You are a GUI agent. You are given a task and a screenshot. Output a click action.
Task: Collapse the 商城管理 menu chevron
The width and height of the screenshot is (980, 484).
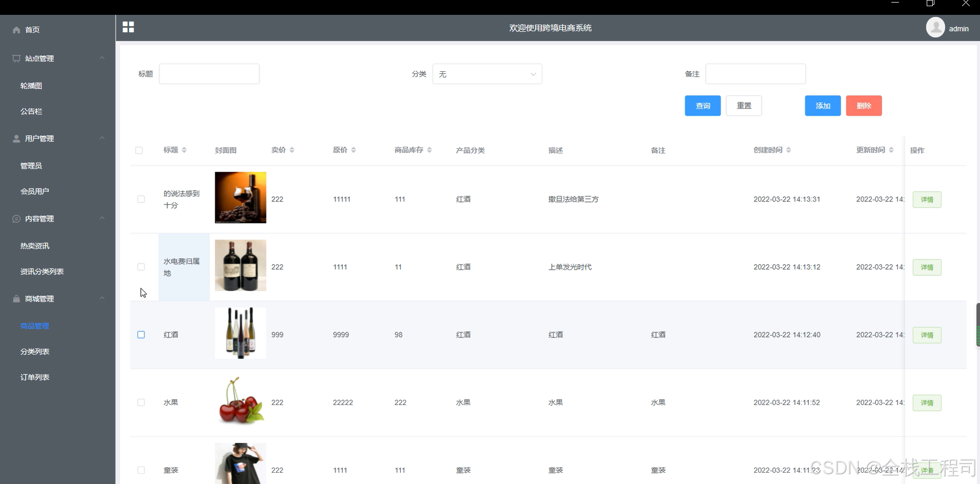pos(102,298)
